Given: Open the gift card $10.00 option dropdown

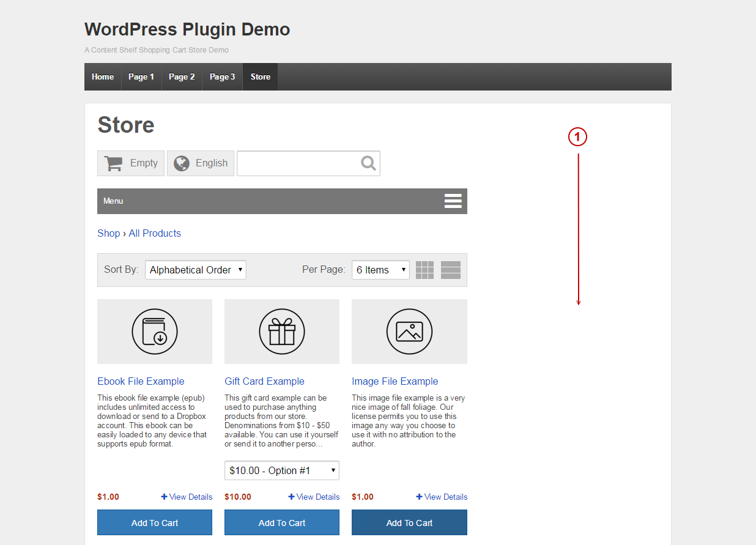Looking at the screenshot, I should click(282, 470).
